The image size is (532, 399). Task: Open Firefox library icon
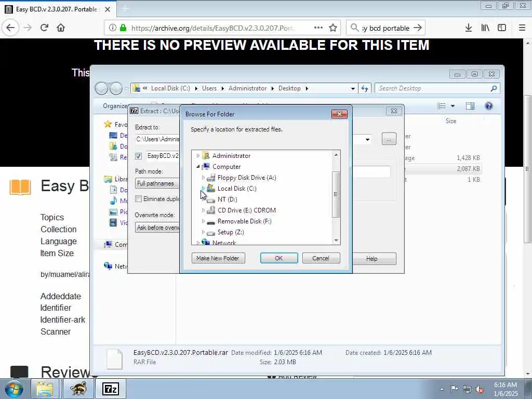(x=485, y=28)
